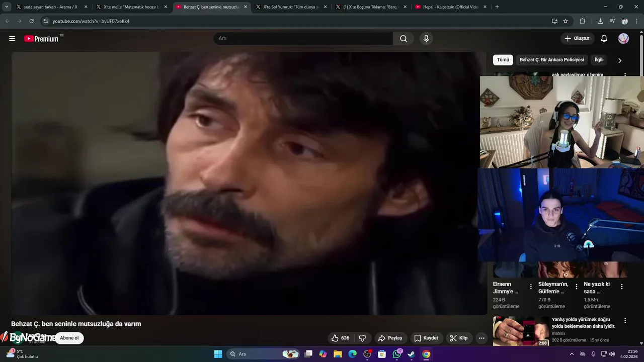Viewport: 644px width, 362px height.
Task: Click the youtube.com address bar URL
Action: tap(91, 21)
